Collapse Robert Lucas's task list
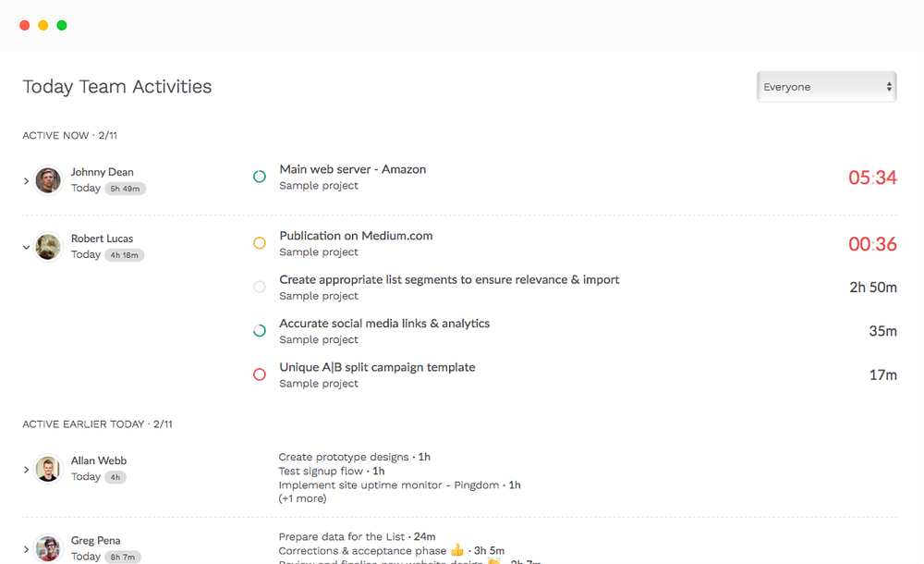The image size is (924, 564). coord(26,247)
